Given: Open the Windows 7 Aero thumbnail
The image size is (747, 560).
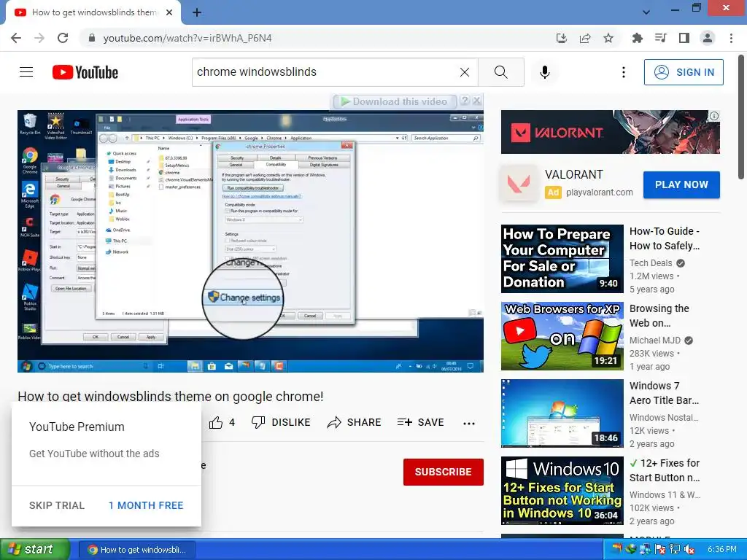Looking at the screenshot, I should point(562,413).
